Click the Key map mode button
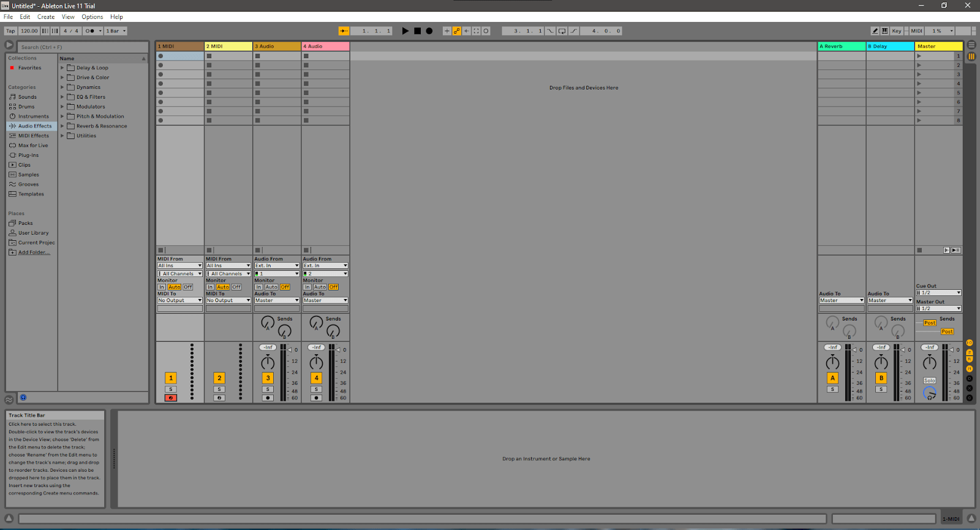Viewport: 980px width, 530px height. tap(897, 31)
